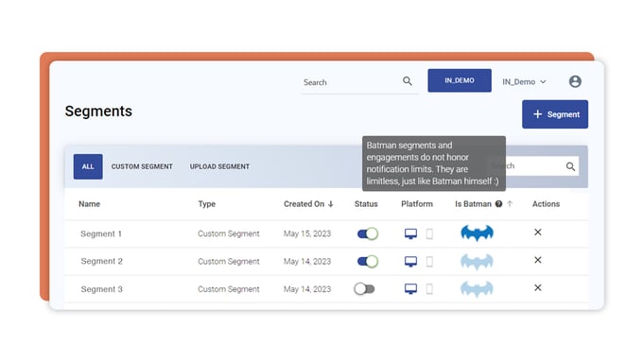The image size is (644, 362).
Task: Click the segments table search magnifier icon
Action: 570,166
